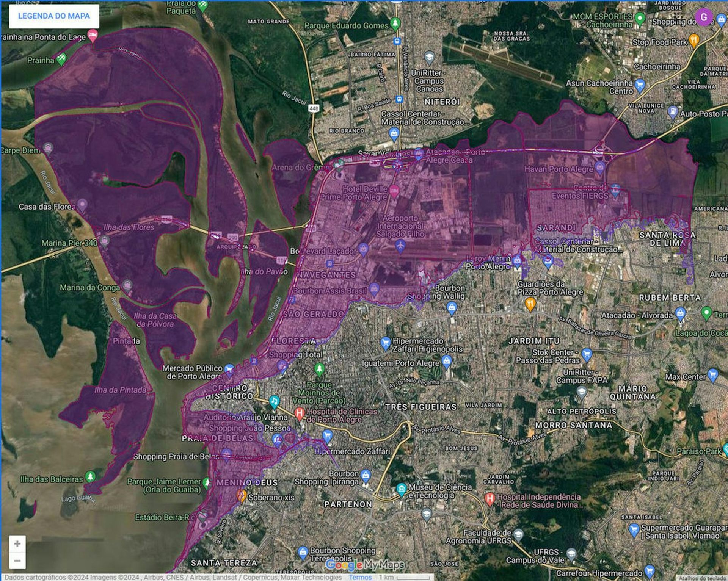728x581 pixels.
Task: Select the Prainha beach marker
Action: click(61, 59)
